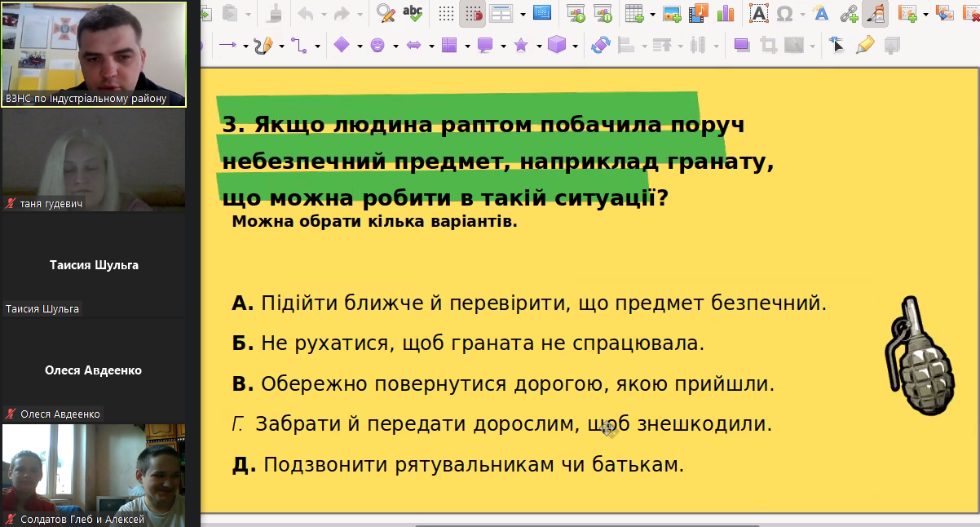Pick the smiley symbol shape tool

click(x=378, y=45)
